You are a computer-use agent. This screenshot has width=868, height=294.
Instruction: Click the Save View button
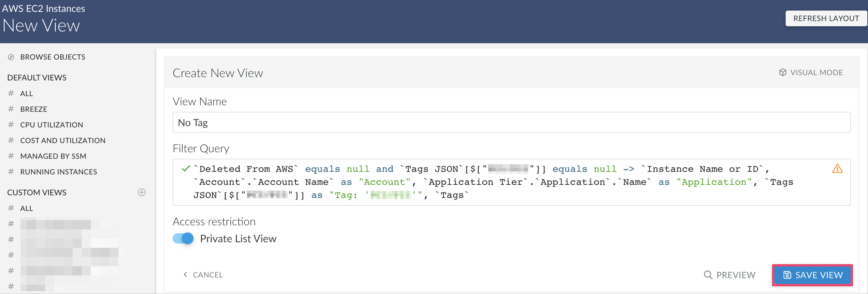812,275
